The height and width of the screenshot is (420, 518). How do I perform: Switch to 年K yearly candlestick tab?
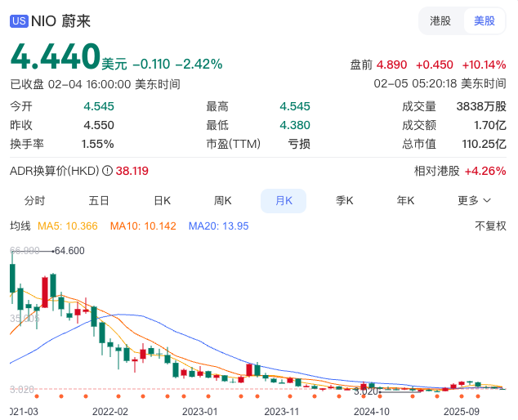pos(405,200)
